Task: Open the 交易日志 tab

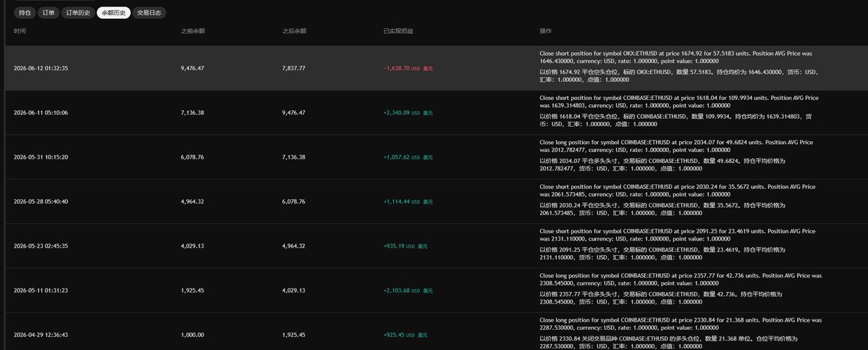Action: [x=149, y=13]
